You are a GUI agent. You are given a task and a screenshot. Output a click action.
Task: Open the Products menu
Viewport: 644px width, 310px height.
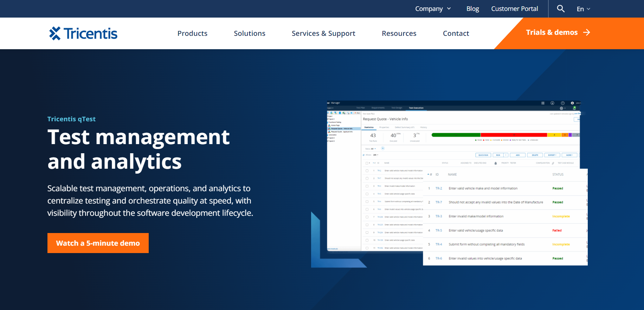click(x=192, y=33)
